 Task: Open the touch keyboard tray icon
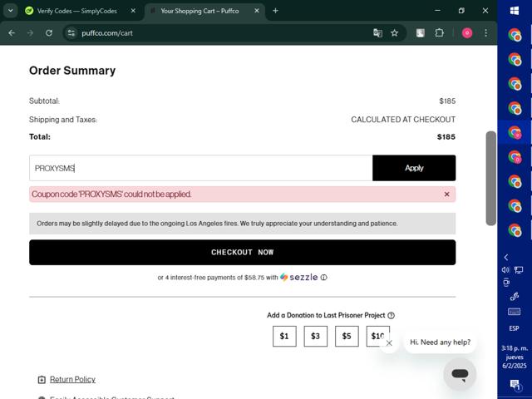coord(514,312)
